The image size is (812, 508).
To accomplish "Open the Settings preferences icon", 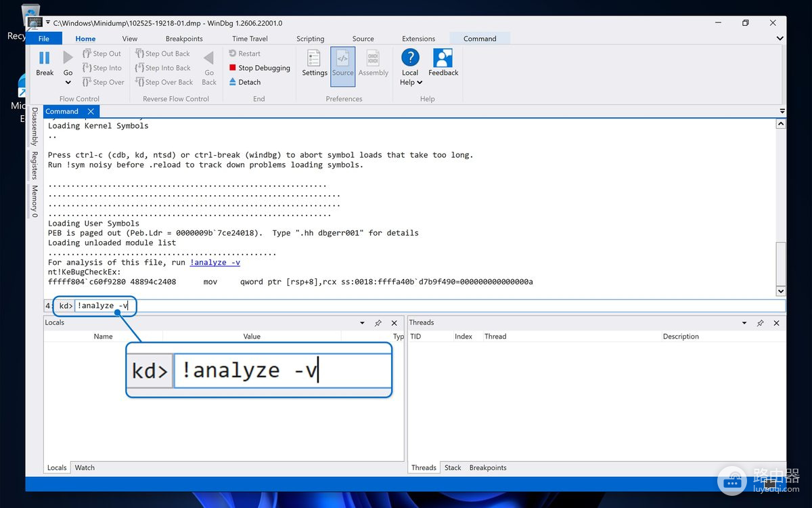I will click(314, 58).
